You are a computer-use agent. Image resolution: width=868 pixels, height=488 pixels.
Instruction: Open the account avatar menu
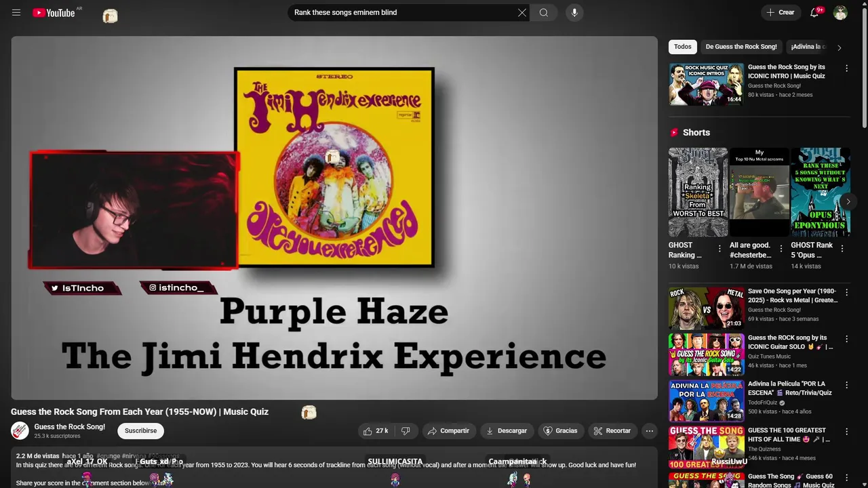[x=840, y=12]
